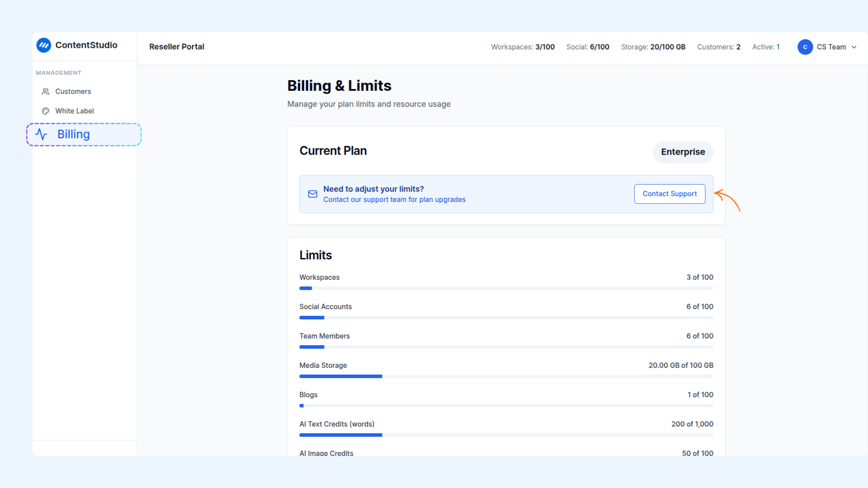868x488 pixels.
Task: Click the Media Storage progress bar
Action: (x=506, y=376)
